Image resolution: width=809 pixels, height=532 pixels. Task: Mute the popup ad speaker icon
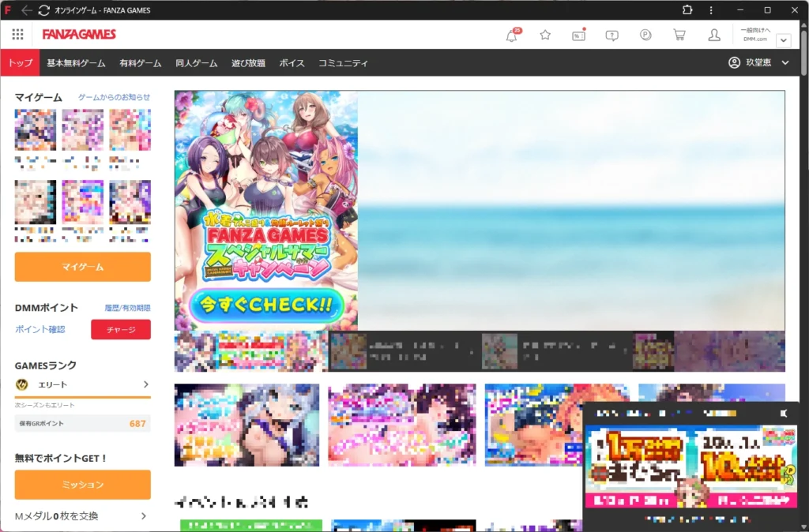click(784, 414)
